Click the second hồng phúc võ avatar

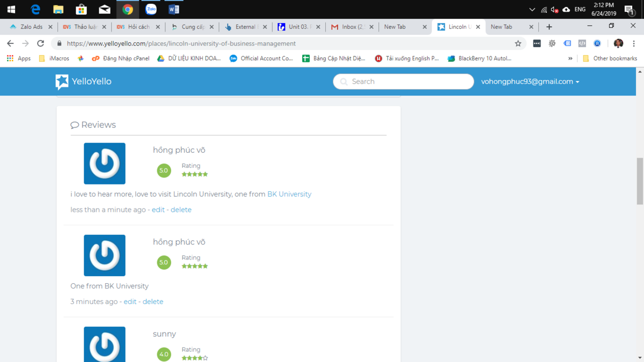pyautogui.click(x=105, y=255)
